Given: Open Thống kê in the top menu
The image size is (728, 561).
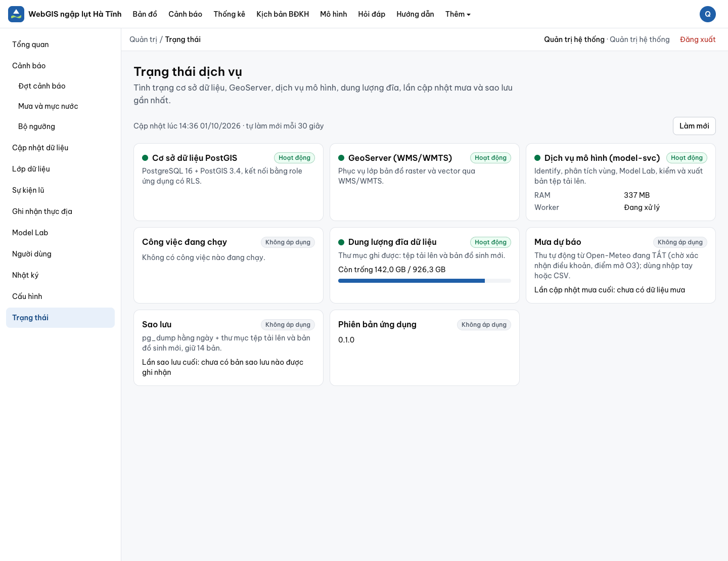Looking at the screenshot, I should click(229, 14).
